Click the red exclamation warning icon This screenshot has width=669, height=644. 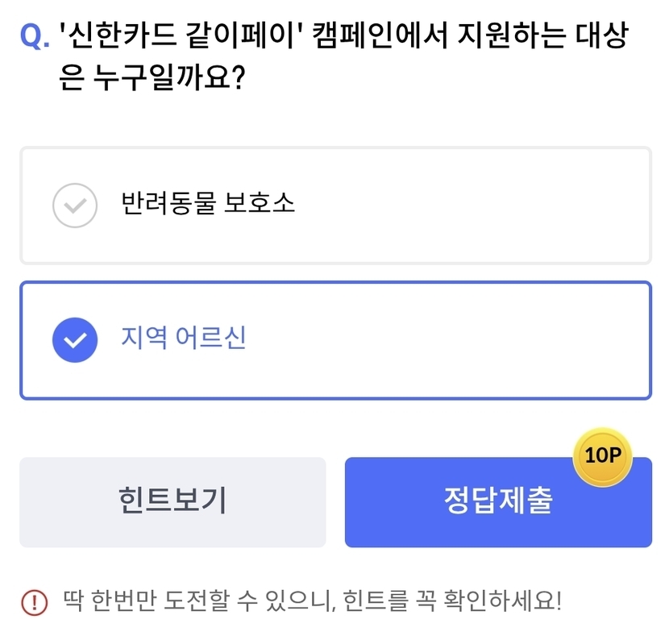pyautogui.click(x=35, y=601)
